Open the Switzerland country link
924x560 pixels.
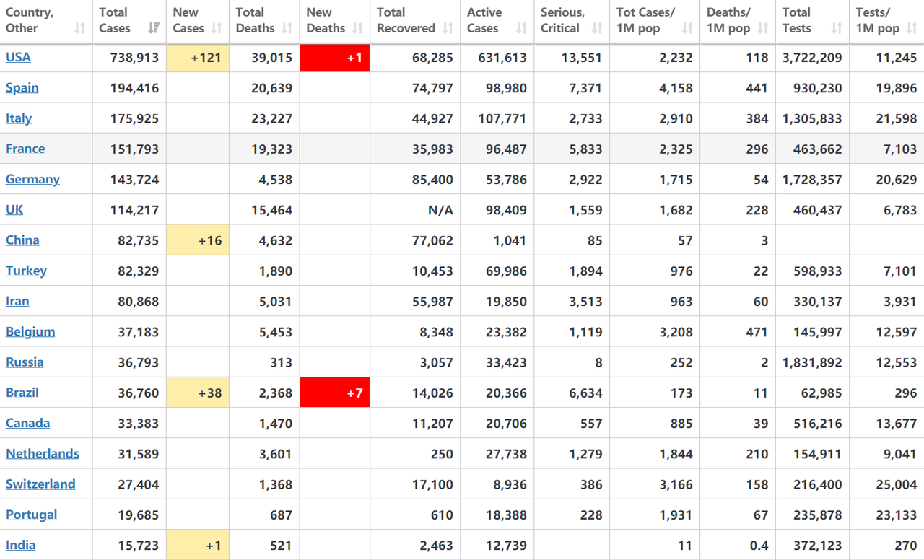click(40, 484)
